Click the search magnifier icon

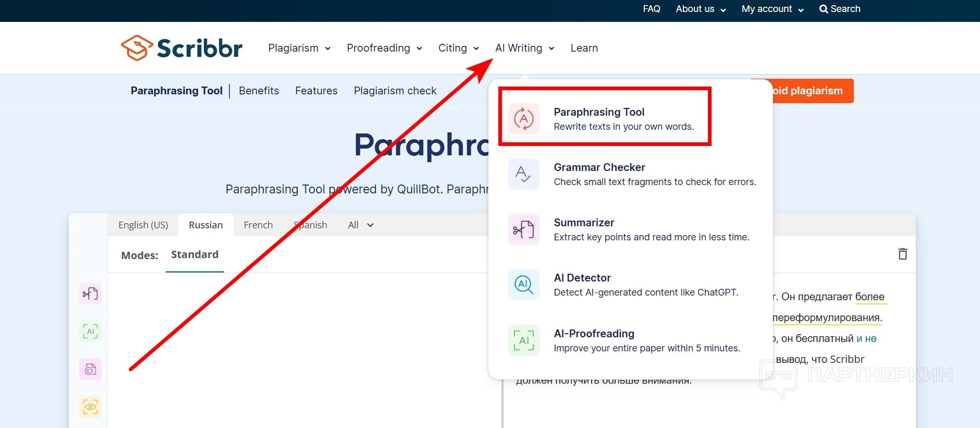click(824, 9)
